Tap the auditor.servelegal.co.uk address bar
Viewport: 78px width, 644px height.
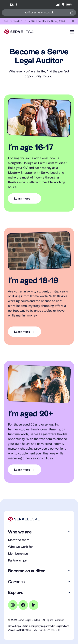click(x=39, y=12)
